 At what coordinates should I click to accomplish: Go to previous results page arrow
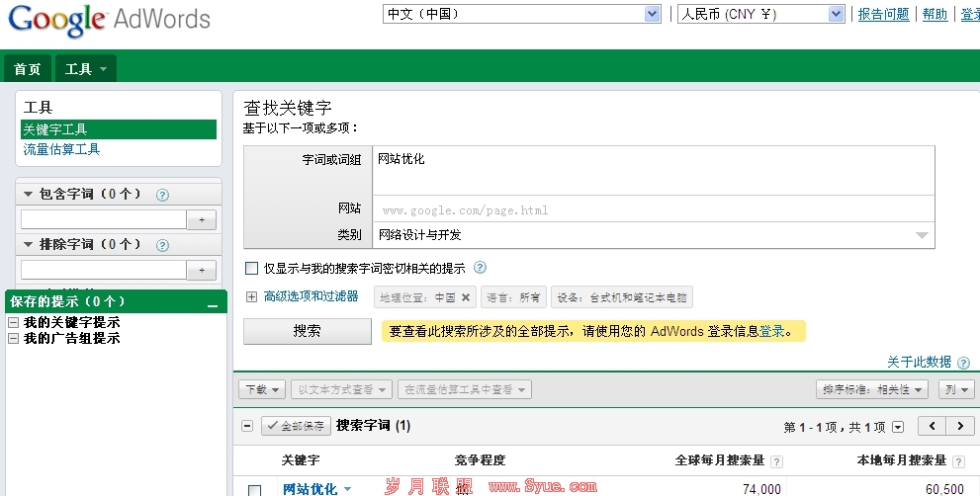click(x=932, y=426)
